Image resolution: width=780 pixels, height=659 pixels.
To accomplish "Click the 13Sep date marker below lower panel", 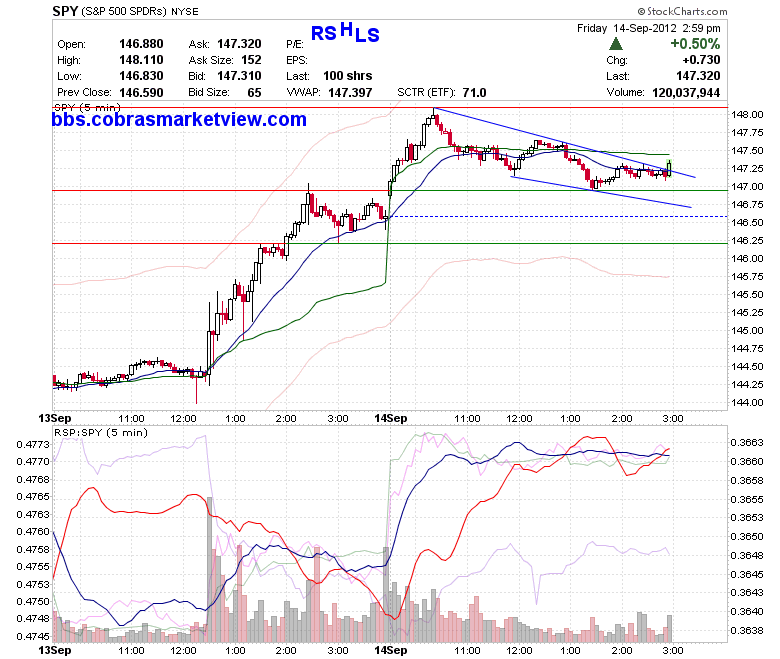I will tap(55, 650).
